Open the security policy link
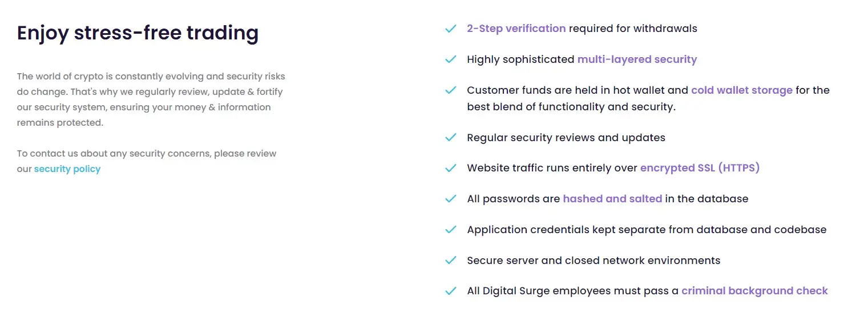The width and height of the screenshot is (868, 320). (x=67, y=169)
